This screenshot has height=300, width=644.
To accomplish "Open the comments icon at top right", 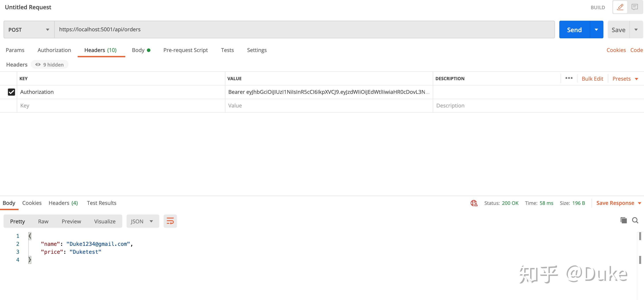I will tap(635, 7).
